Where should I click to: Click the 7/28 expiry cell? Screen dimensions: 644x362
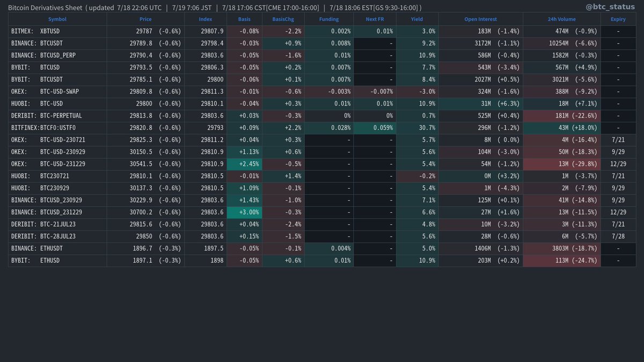618,237
